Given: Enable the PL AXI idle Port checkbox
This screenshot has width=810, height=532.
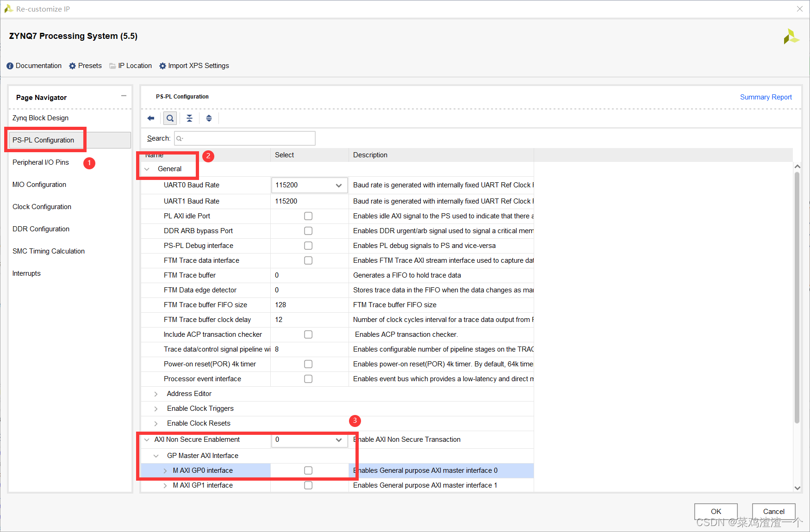Looking at the screenshot, I should pyautogui.click(x=308, y=216).
